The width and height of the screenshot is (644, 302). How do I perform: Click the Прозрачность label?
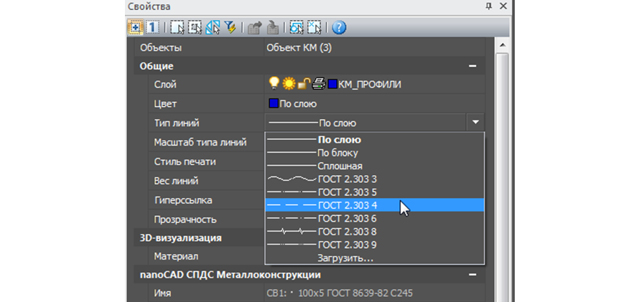(x=185, y=220)
